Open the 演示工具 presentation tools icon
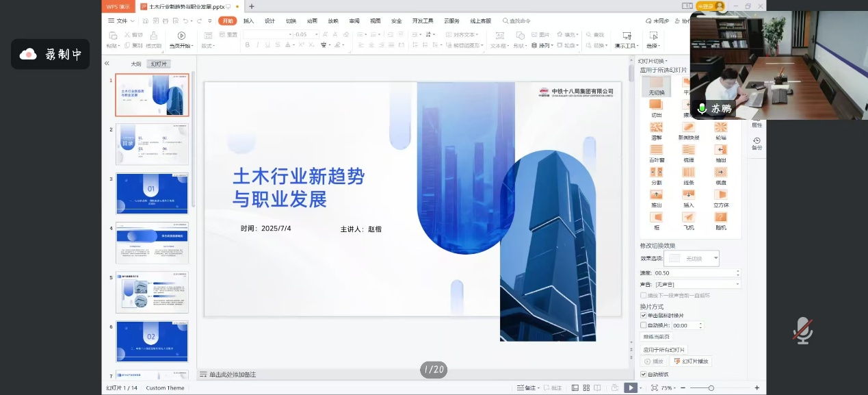 click(626, 36)
